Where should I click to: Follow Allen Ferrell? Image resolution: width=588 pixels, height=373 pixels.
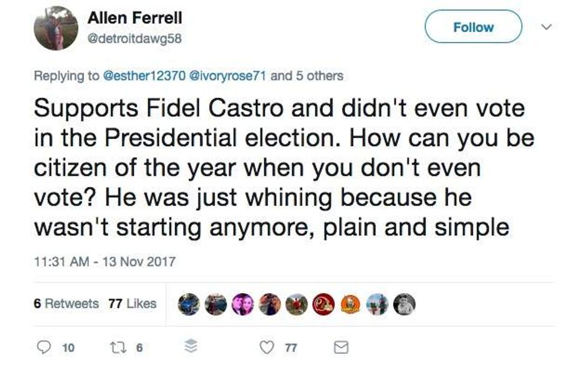point(473,27)
